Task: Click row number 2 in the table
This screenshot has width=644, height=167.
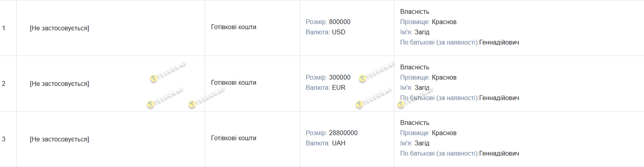Action: [x=4, y=83]
